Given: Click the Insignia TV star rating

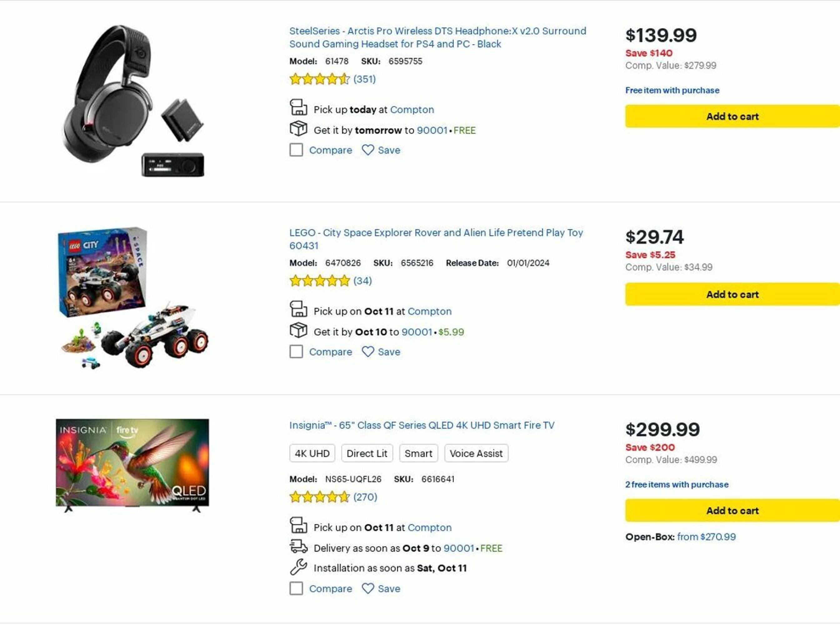Looking at the screenshot, I should point(319,497).
